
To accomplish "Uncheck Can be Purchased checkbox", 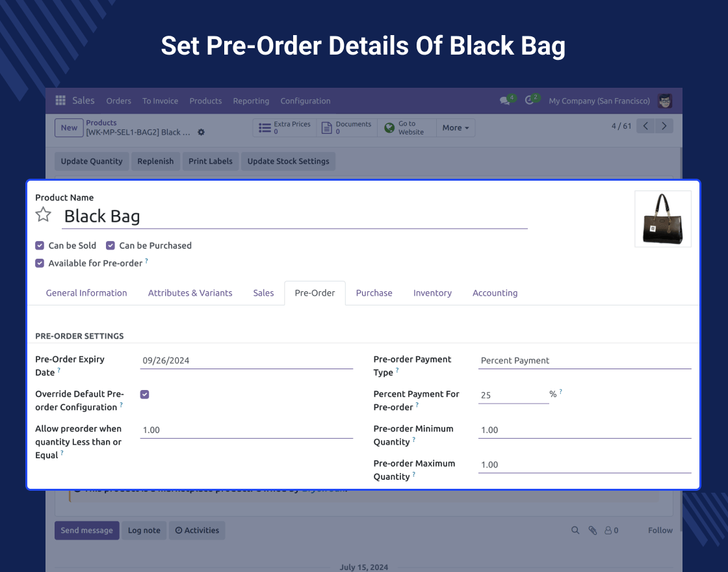I will tap(110, 246).
